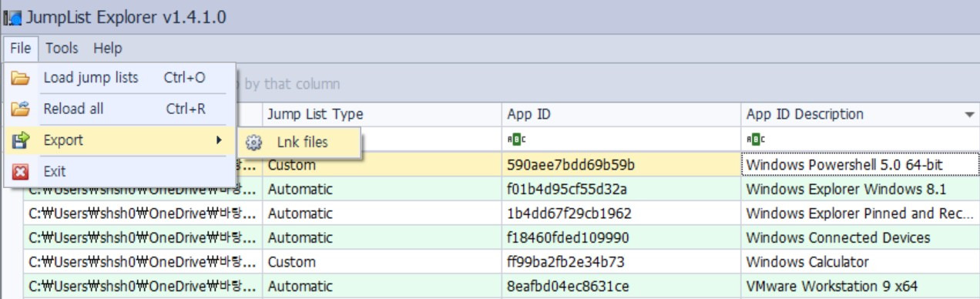This screenshot has width=980, height=299.
Task: Open the Tools menu
Action: [62, 49]
